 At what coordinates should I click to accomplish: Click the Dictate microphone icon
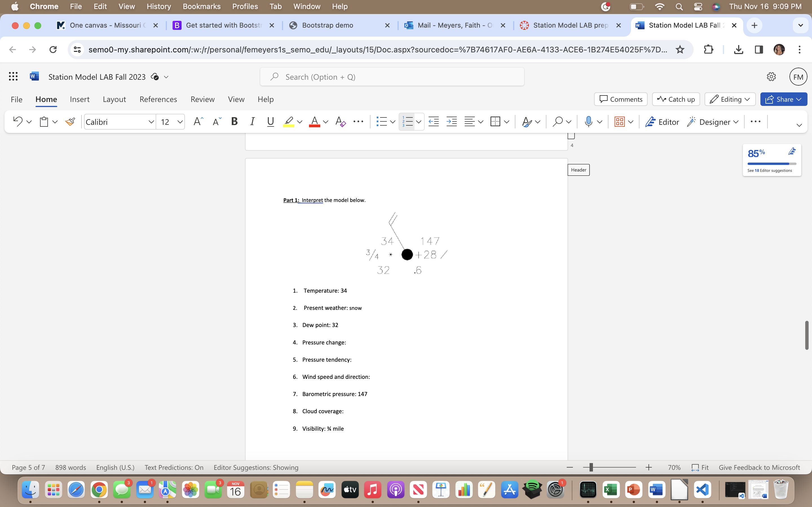tap(588, 122)
